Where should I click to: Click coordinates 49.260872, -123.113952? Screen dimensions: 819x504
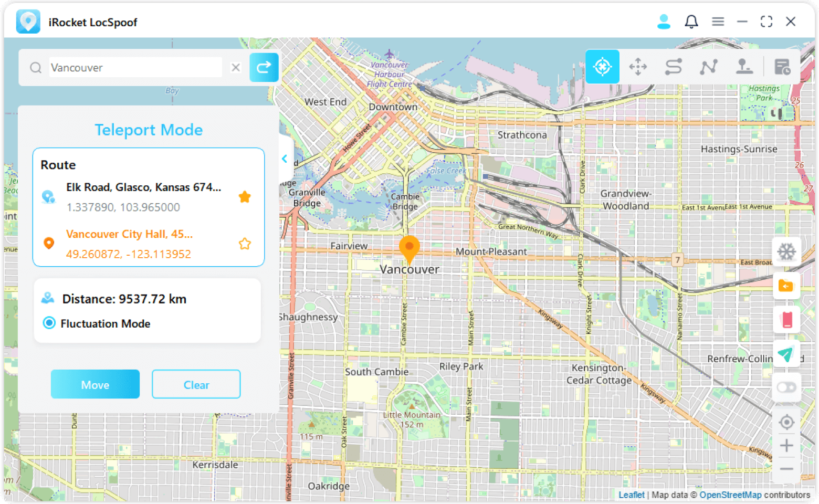(129, 254)
